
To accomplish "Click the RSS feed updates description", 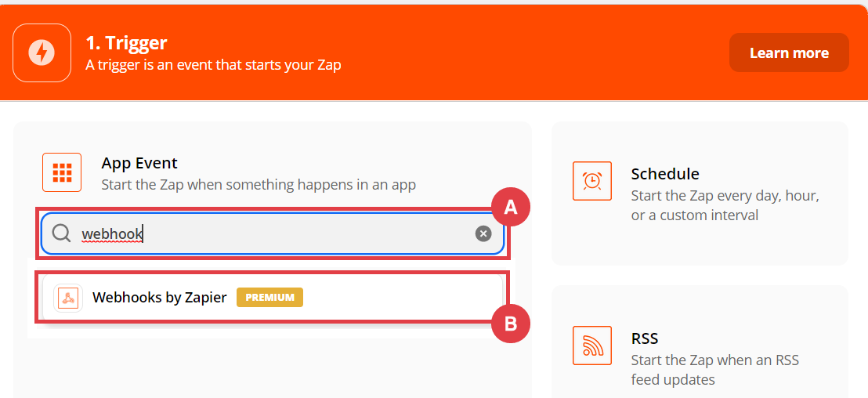I will pyautogui.click(x=714, y=370).
